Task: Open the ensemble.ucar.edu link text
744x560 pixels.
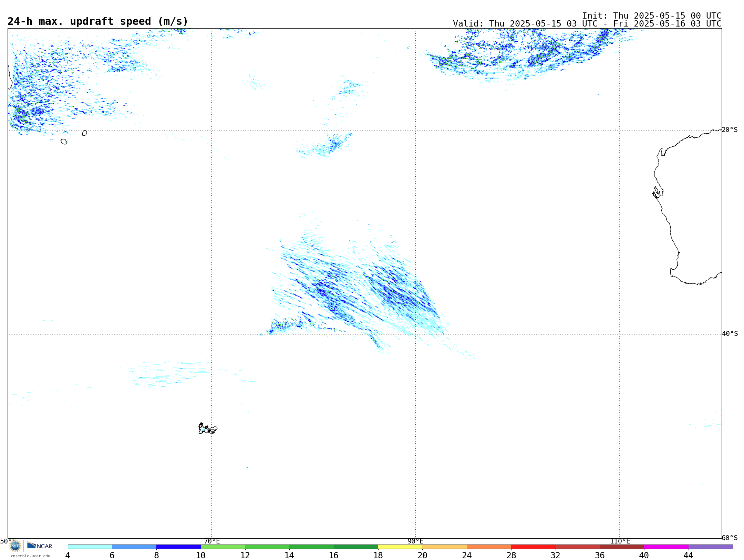Action: (x=31, y=556)
